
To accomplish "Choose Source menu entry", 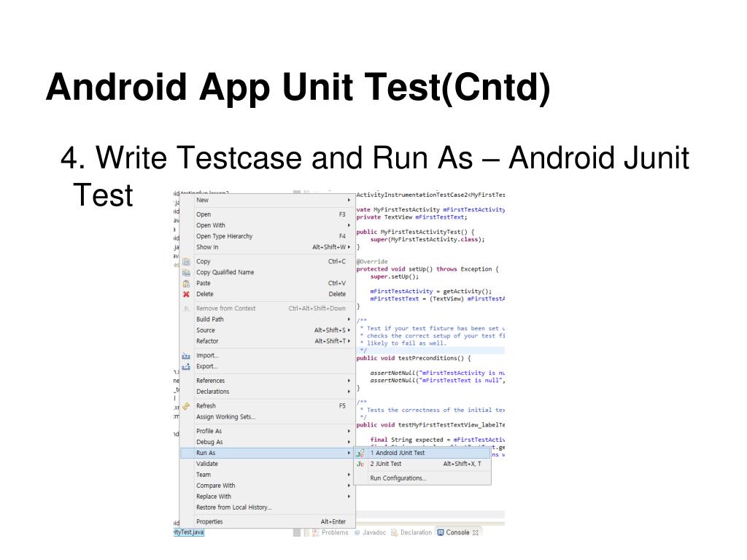I will click(267, 330).
